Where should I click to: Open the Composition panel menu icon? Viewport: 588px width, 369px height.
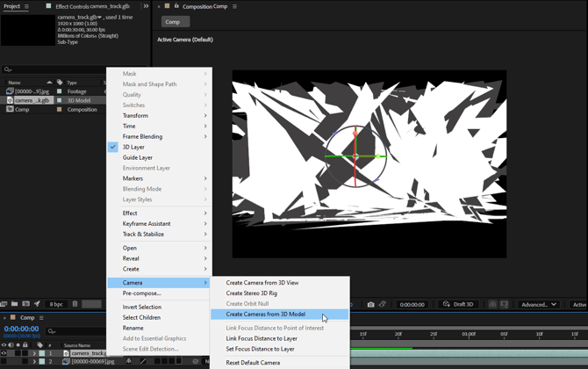233,6
